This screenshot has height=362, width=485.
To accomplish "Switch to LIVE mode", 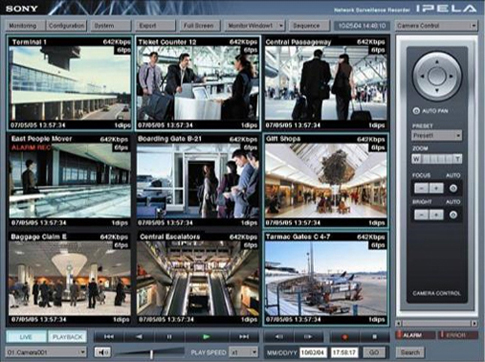I will tap(26, 337).
